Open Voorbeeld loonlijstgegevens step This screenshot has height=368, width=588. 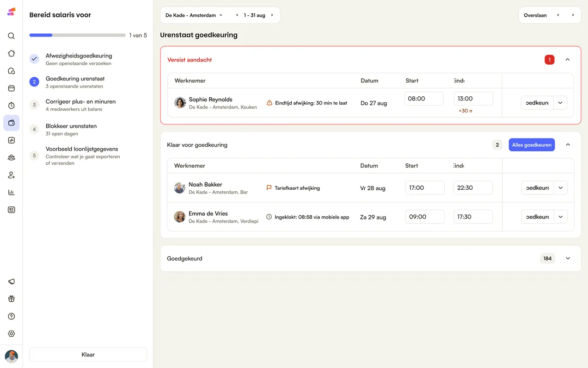(x=88, y=156)
